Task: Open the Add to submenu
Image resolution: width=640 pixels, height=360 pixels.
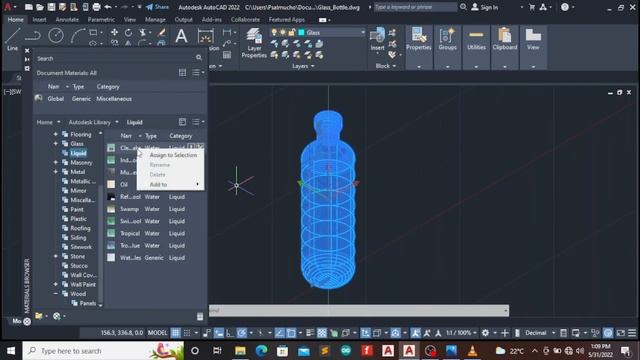Action: pyautogui.click(x=171, y=184)
